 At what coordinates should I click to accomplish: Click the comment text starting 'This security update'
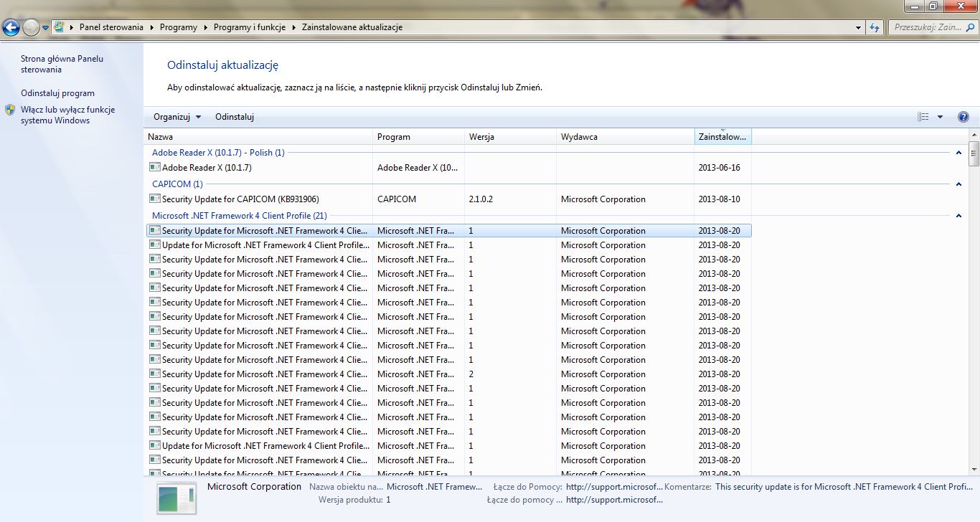pyautogui.click(x=844, y=487)
